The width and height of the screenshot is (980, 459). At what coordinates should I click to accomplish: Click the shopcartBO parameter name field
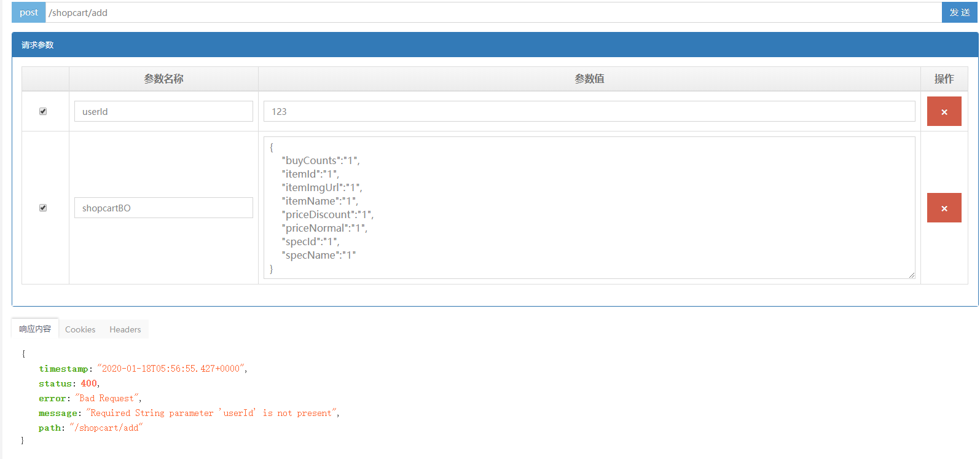[163, 208]
